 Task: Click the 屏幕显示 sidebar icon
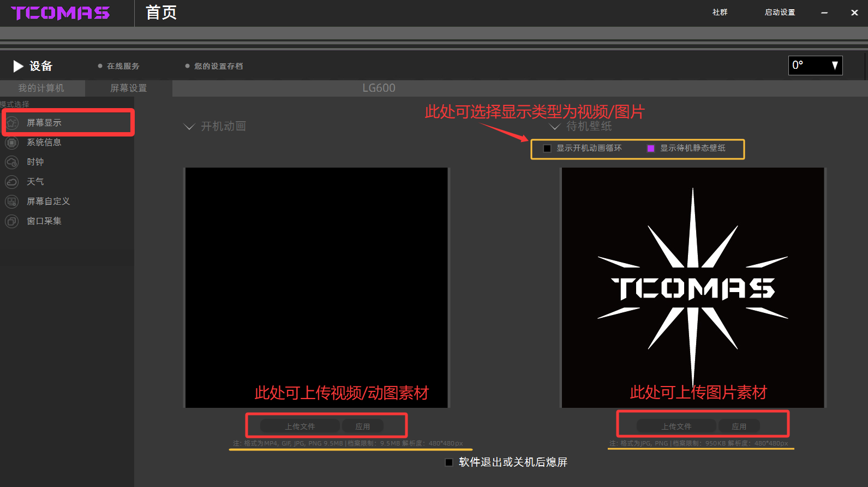(x=12, y=123)
